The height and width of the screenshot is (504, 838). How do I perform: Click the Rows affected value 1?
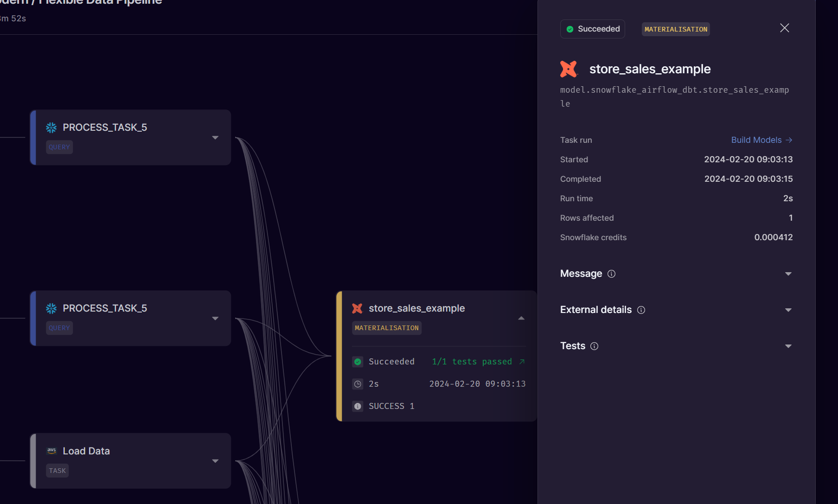791,218
